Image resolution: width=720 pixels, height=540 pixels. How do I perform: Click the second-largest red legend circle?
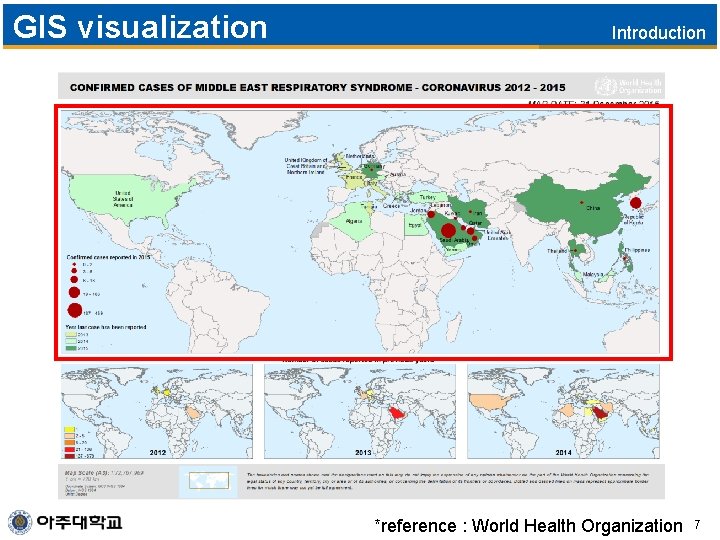(74, 292)
